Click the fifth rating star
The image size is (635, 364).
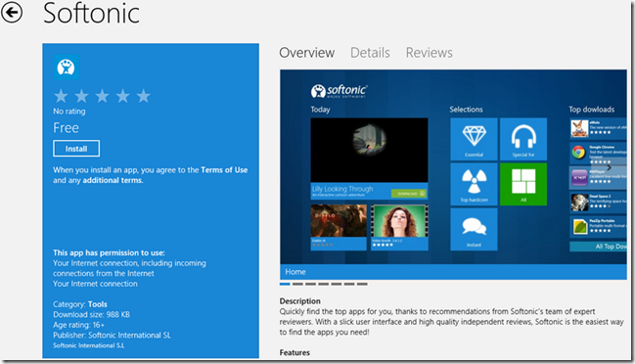(x=144, y=96)
